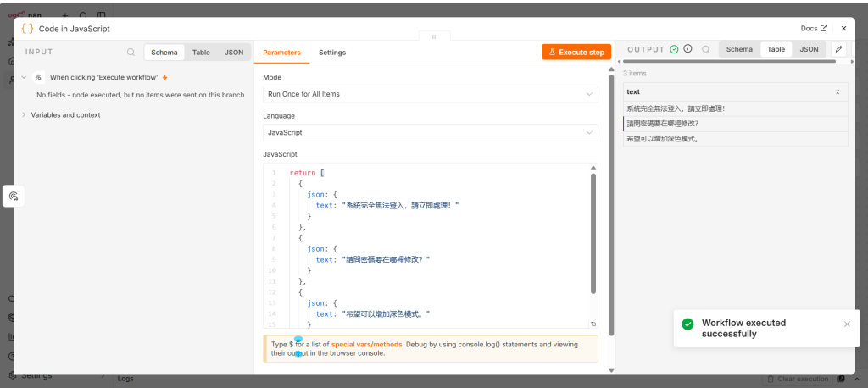Click the manual trigger node icon in INPUT
Screen dimensions: 868x388
click(38, 77)
